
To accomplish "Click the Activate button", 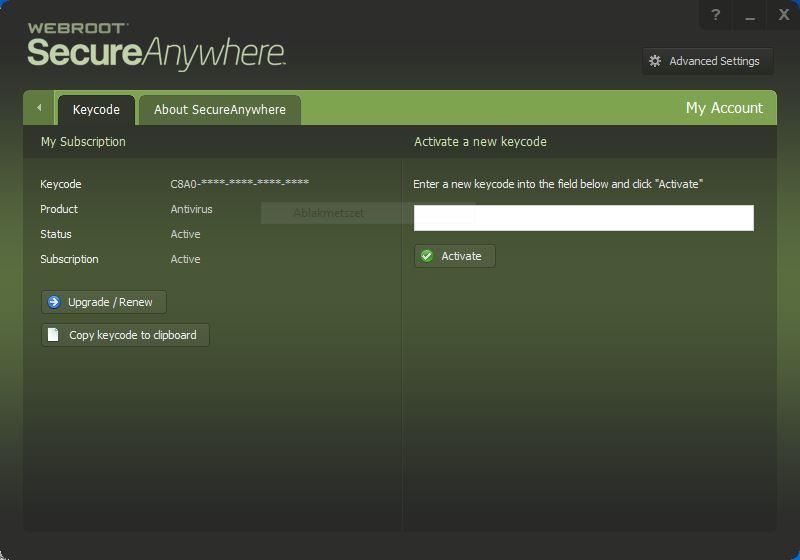I will 455,256.
